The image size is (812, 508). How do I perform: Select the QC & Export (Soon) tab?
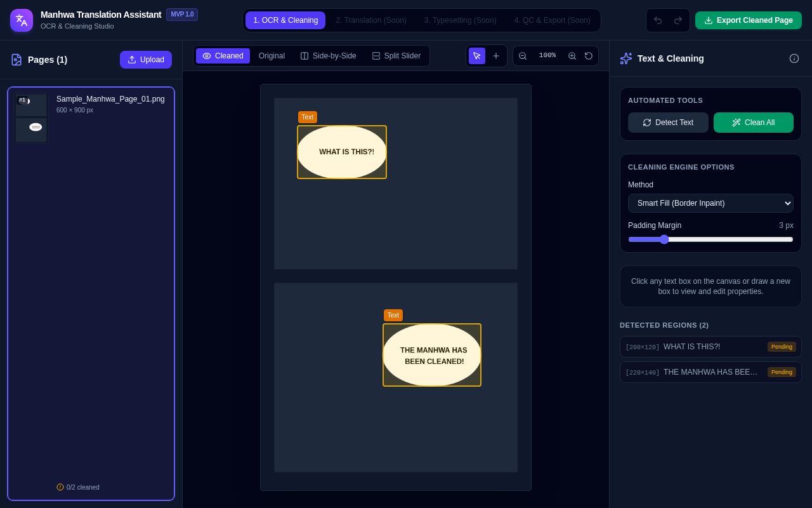[553, 20]
